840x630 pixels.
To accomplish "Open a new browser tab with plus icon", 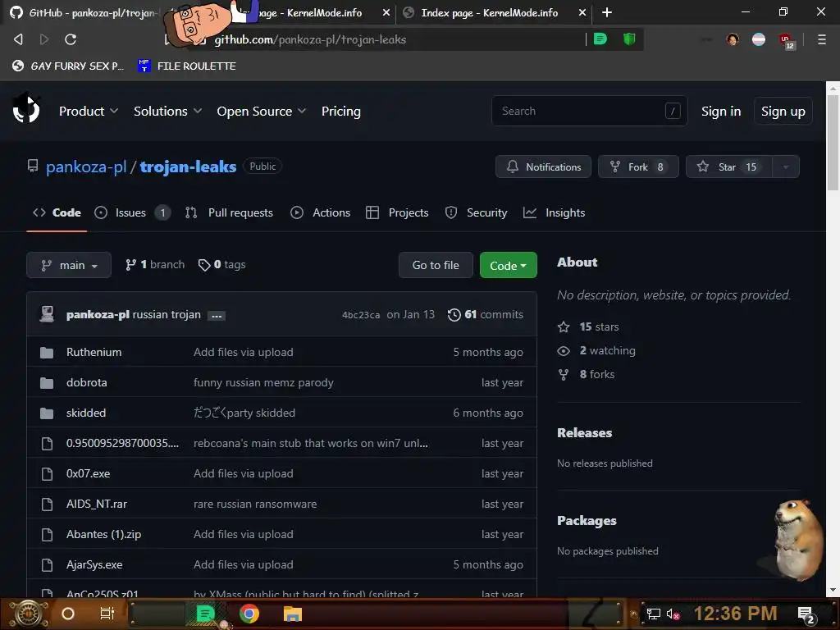I will coord(606,12).
